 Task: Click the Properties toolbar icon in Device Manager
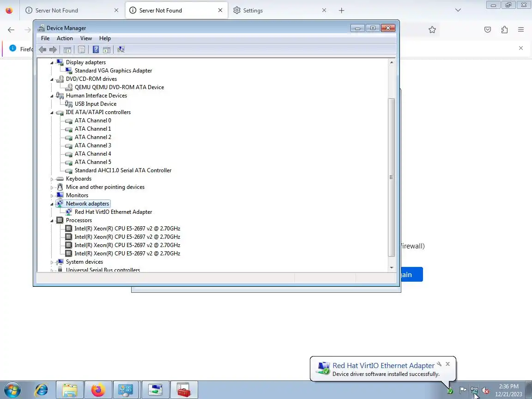[x=81, y=49]
